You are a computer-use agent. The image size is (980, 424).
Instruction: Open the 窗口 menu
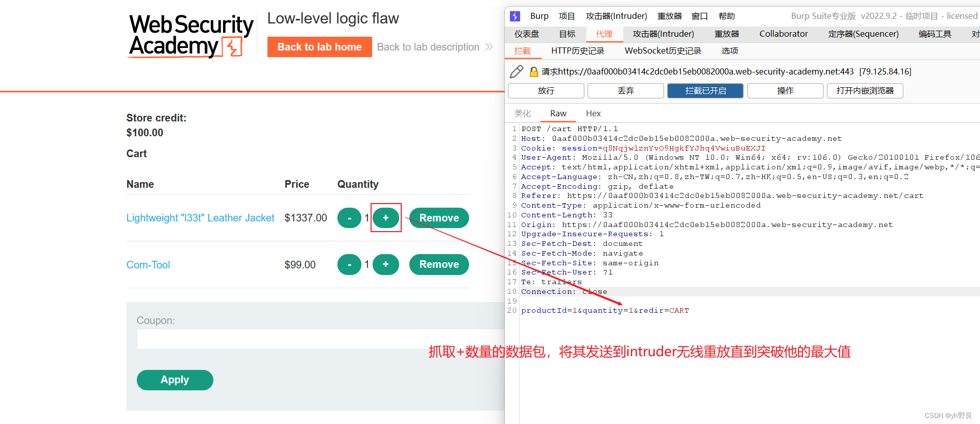coord(699,16)
